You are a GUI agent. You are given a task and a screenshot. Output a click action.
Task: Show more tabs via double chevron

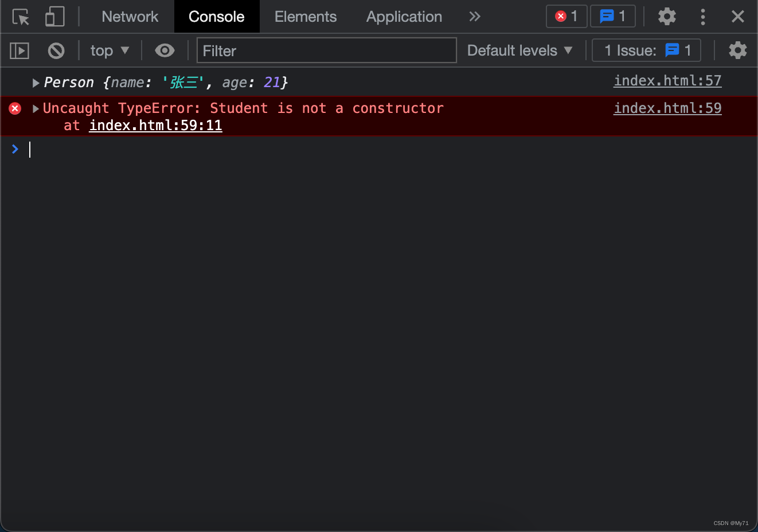coord(474,17)
